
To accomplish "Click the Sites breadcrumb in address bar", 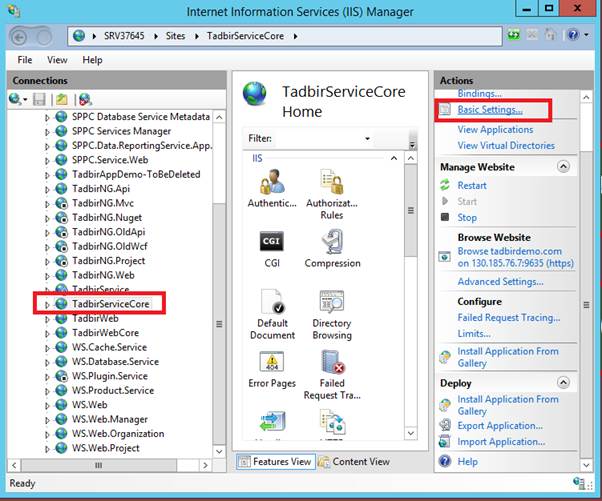I will 175,36.
